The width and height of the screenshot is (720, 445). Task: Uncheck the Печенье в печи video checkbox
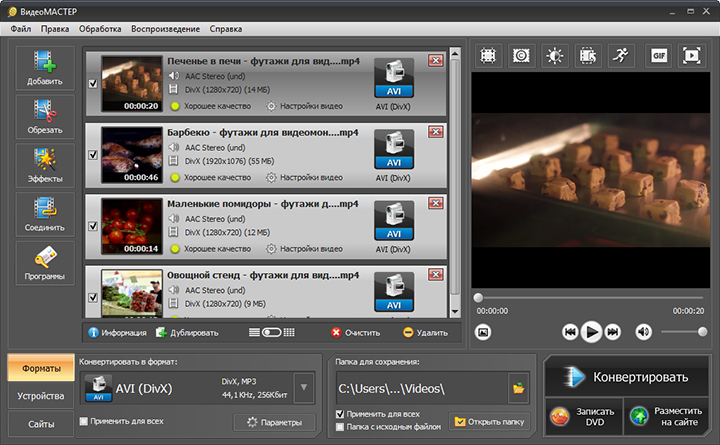(93, 84)
